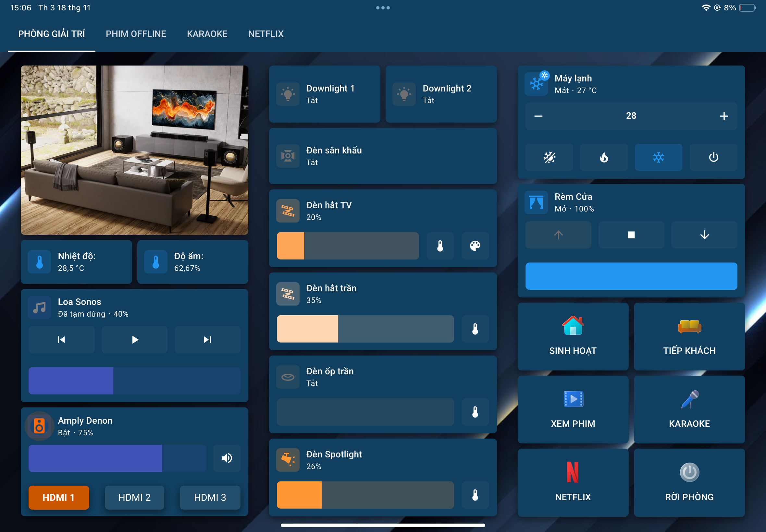Open color palette for Đèn hắt TV
766x532 pixels.
[475, 246]
